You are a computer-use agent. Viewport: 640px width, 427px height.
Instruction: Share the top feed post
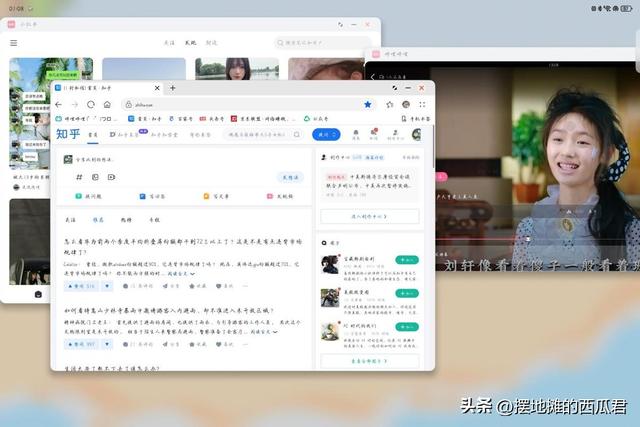tap(171, 286)
